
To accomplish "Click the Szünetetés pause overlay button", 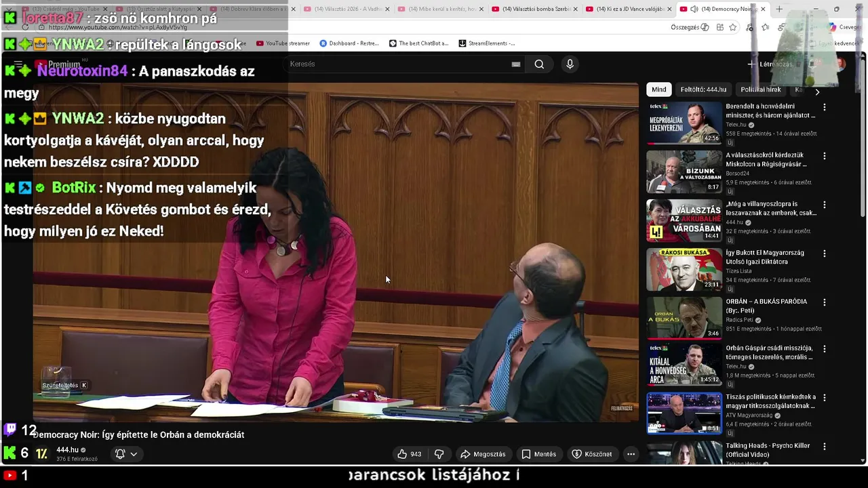I will pos(64,385).
